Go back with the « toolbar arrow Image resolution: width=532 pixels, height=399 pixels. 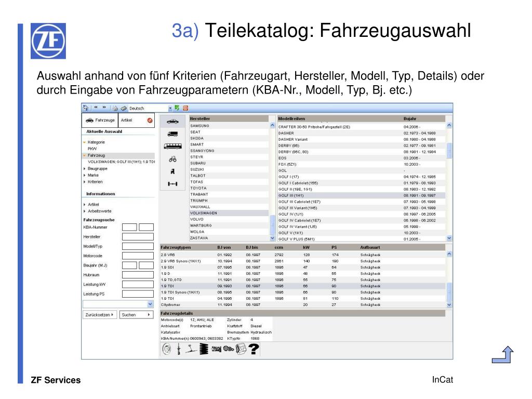coord(96,108)
